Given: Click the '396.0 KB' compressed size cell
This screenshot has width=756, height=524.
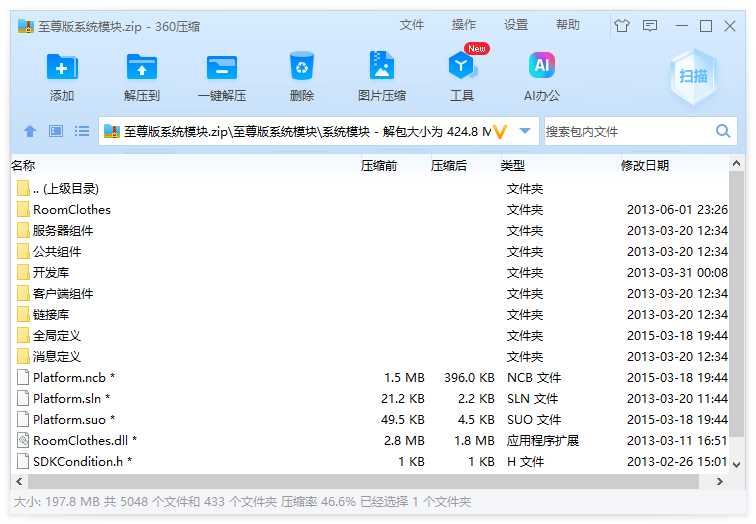Looking at the screenshot, I should click(x=469, y=377).
